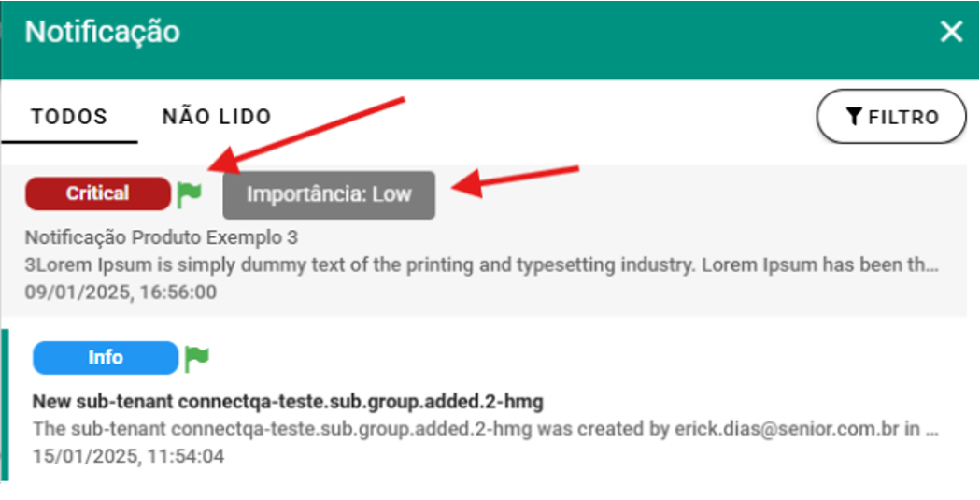Image resolution: width=980 pixels, height=500 pixels.
Task: Click the 09/01/2025, 16:56:00 timestamp
Action: (121, 292)
